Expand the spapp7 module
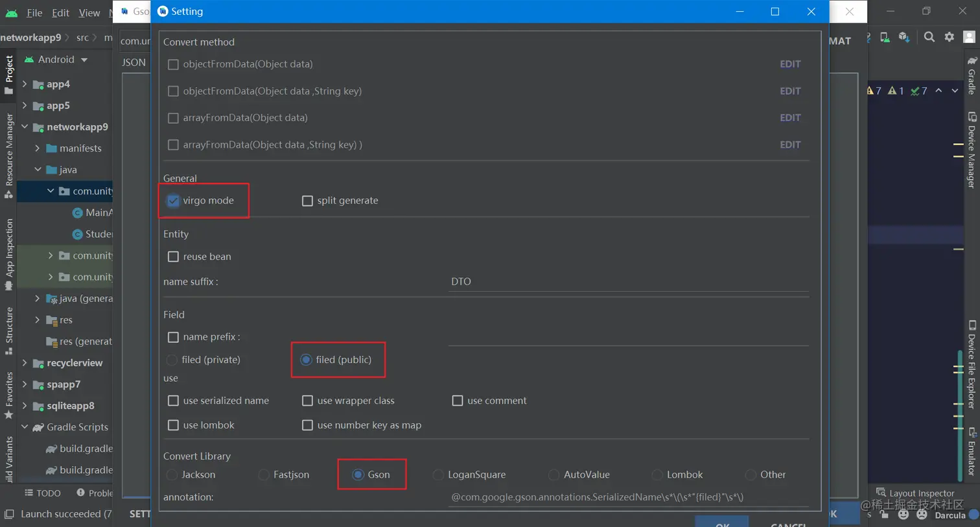 (x=25, y=384)
